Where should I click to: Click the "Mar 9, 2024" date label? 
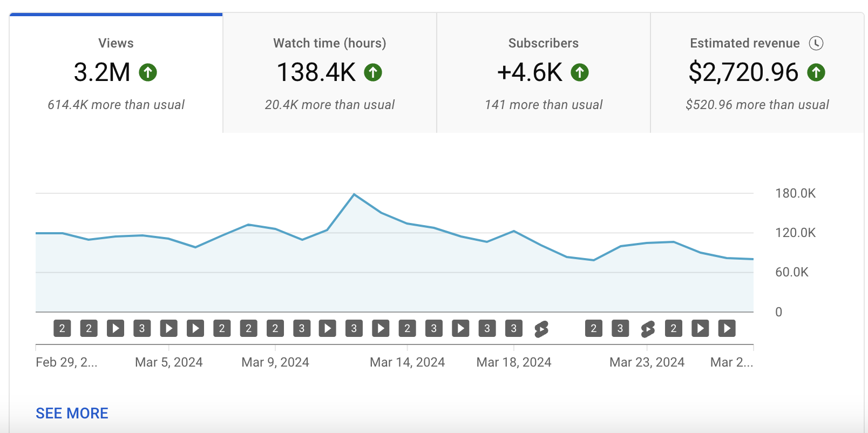[275, 362]
